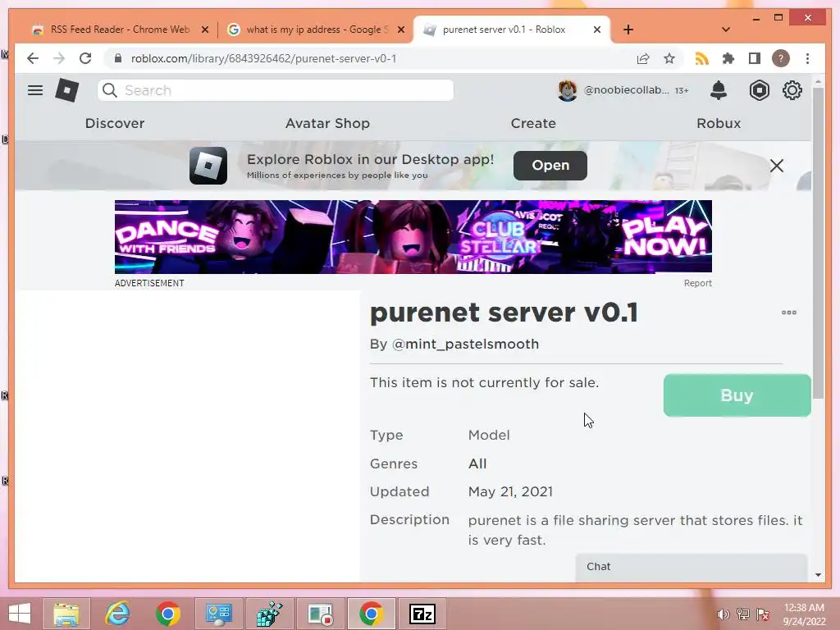The height and width of the screenshot is (630, 840).
Task: Open the RSS Feed Reader extension icon
Action: (702, 58)
